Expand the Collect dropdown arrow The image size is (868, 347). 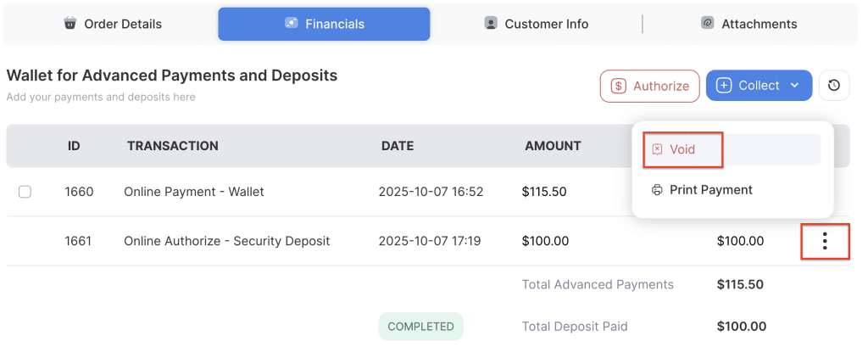click(794, 86)
